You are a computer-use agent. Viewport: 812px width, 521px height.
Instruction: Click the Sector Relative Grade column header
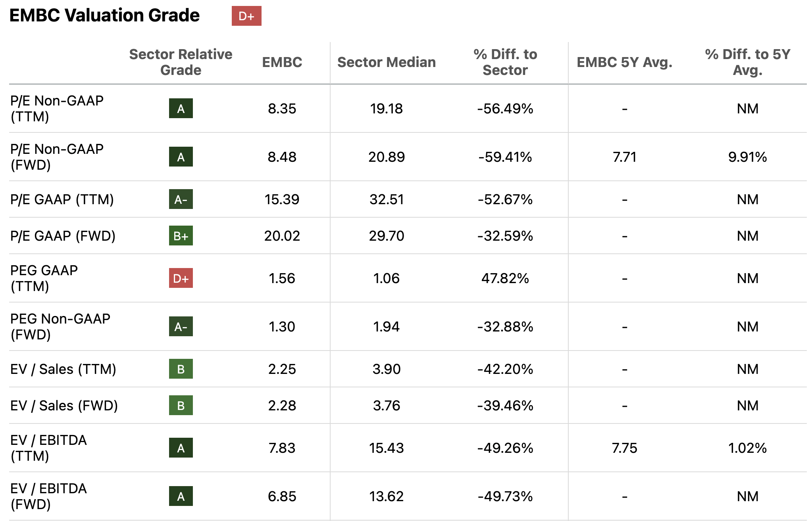[x=181, y=62]
